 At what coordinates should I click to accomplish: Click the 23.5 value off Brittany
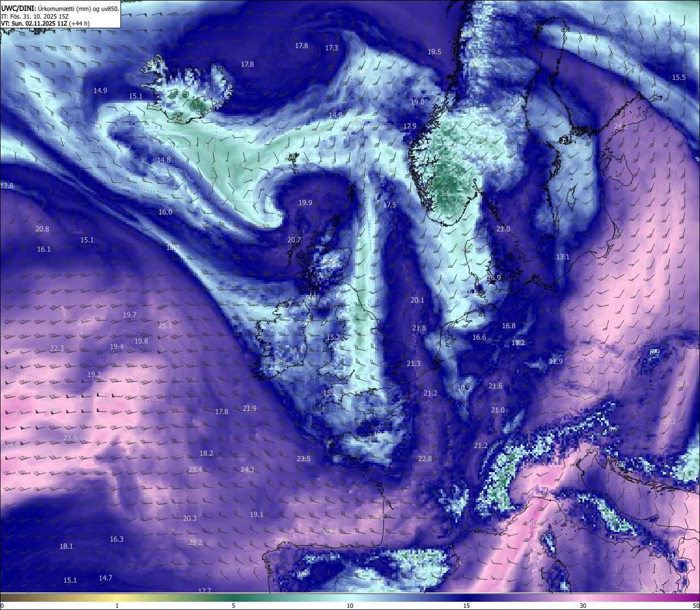(304, 459)
